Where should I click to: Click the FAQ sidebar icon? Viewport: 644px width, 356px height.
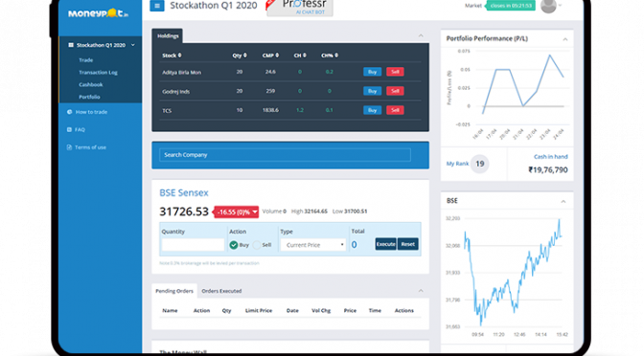pos(69,129)
